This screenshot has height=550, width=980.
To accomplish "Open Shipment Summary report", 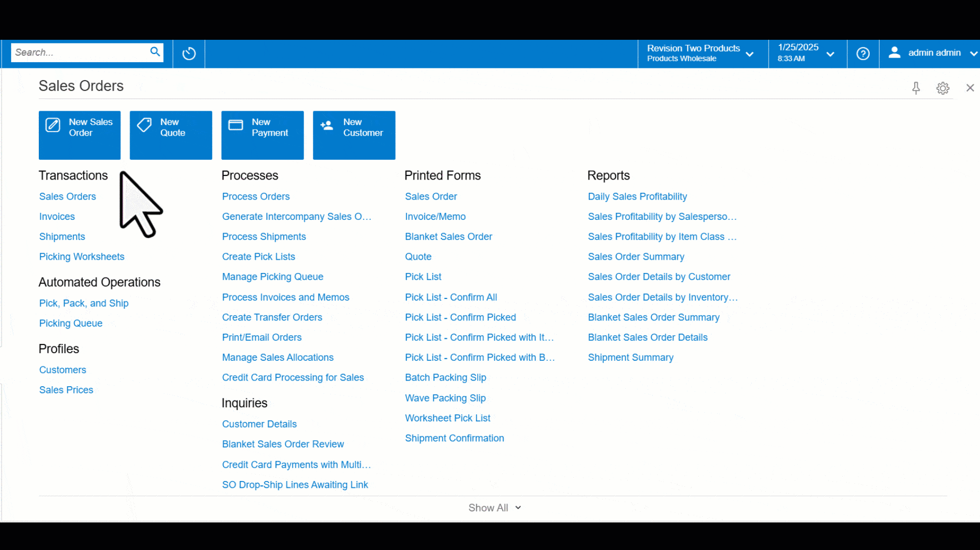I will [x=631, y=358].
